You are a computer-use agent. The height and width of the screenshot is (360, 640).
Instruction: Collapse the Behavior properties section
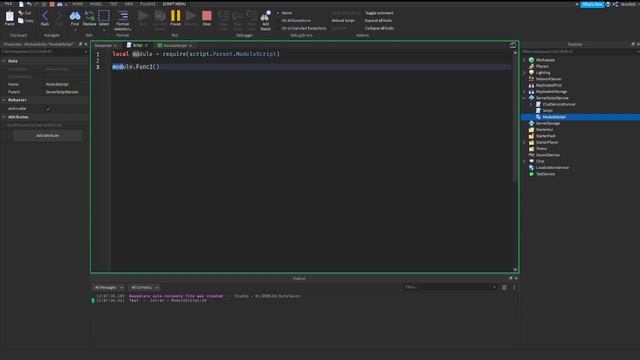point(4,100)
